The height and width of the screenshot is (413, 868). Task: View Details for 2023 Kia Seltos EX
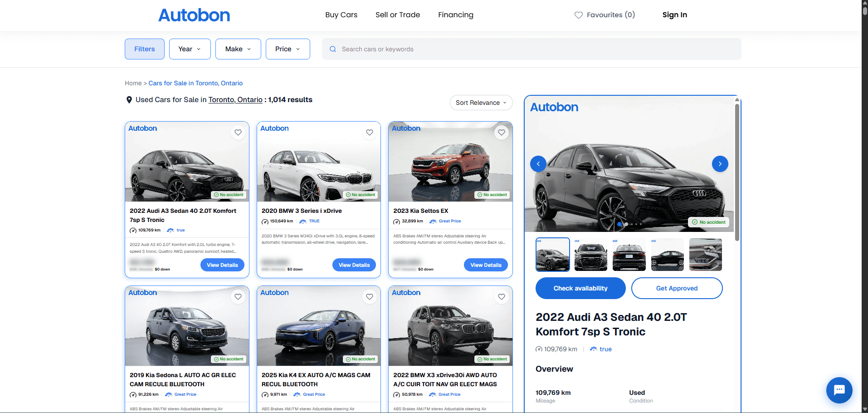(486, 265)
